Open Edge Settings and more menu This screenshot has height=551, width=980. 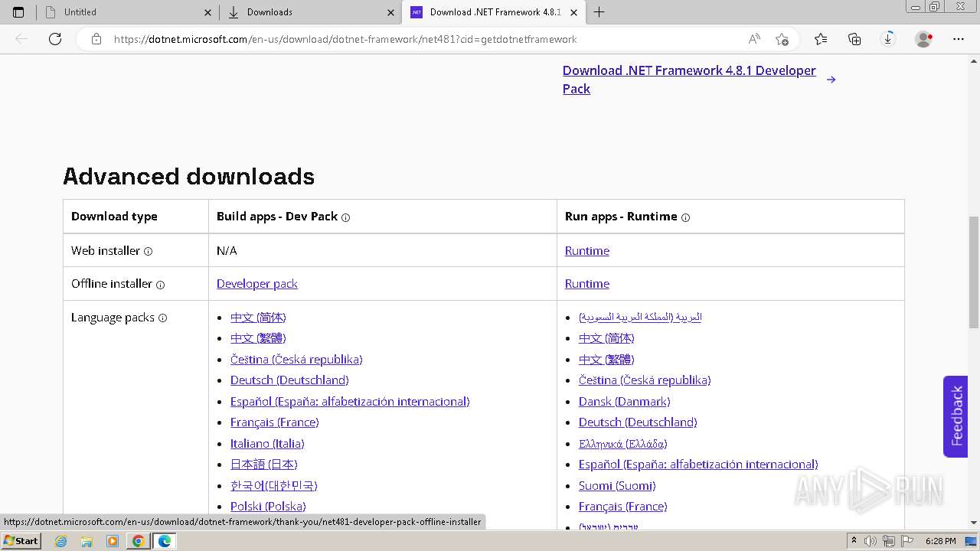(x=959, y=39)
